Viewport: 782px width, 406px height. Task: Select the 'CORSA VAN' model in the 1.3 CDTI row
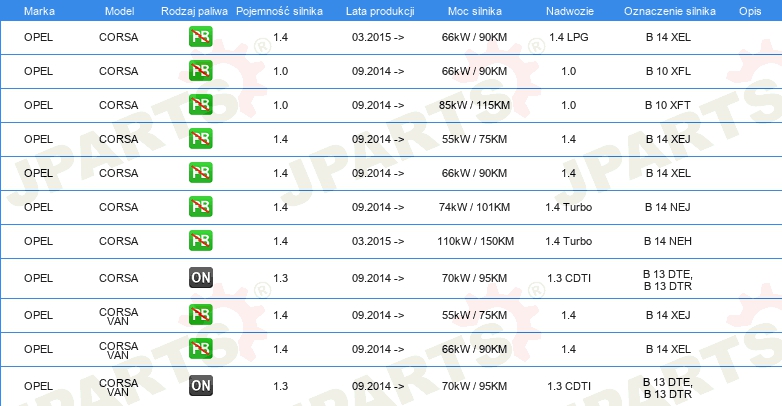click(118, 387)
